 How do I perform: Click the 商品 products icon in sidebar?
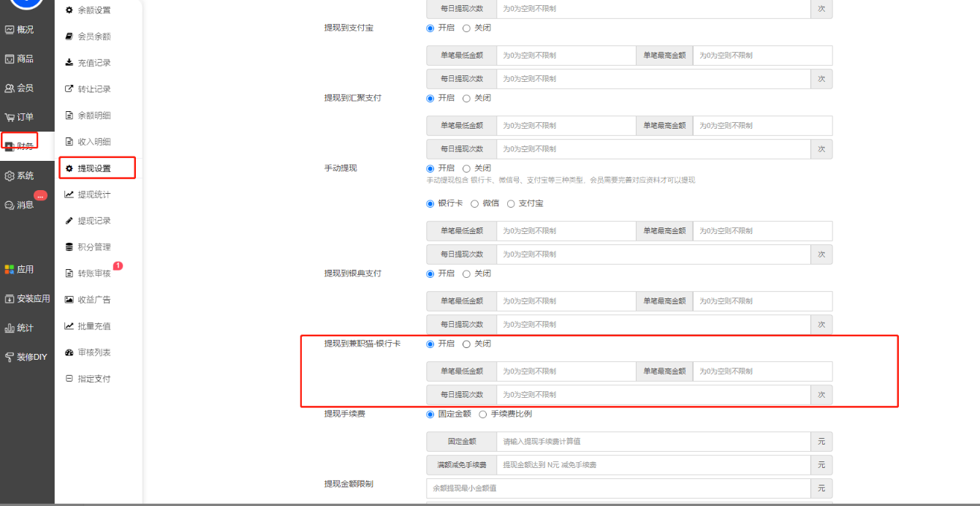click(x=10, y=59)
